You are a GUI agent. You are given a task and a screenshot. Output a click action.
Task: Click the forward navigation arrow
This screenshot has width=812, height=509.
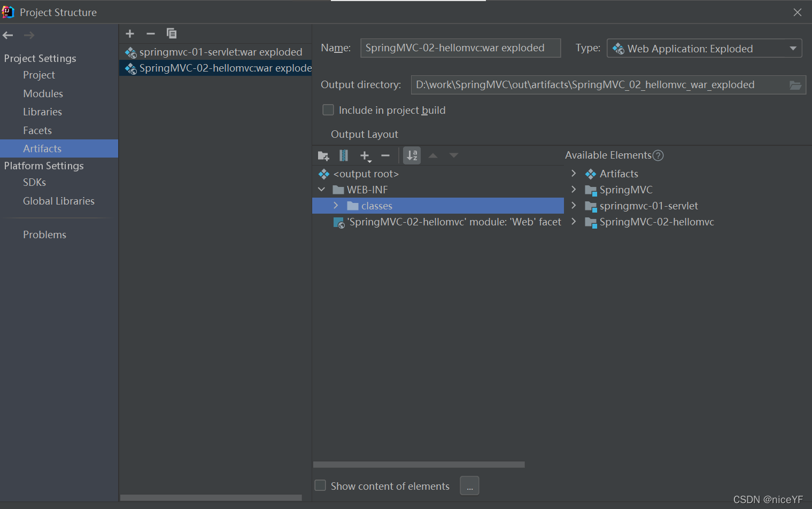[x=29, y=35]
